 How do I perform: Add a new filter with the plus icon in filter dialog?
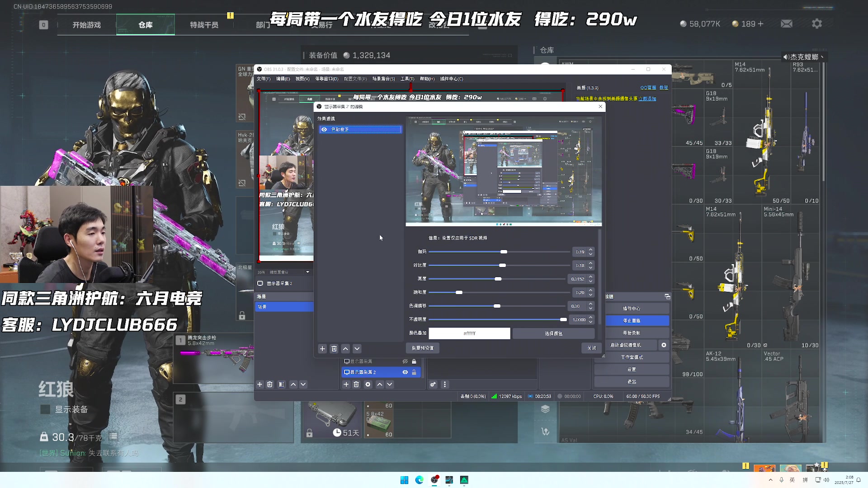(x=322, y=349)
